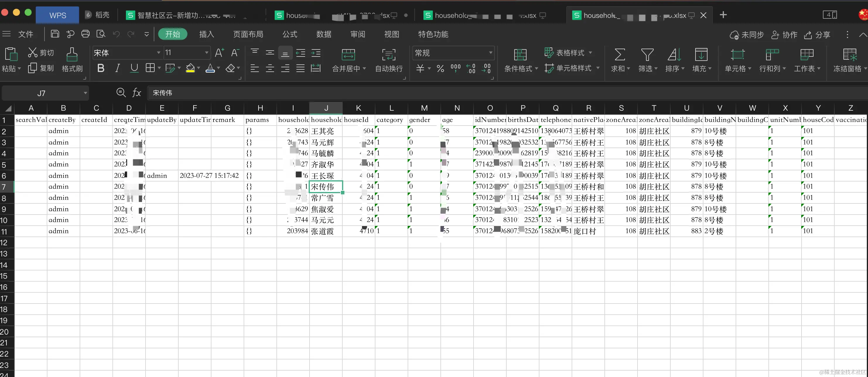
Task: Click the Cut scissors icon
Action: coord(33,53)
